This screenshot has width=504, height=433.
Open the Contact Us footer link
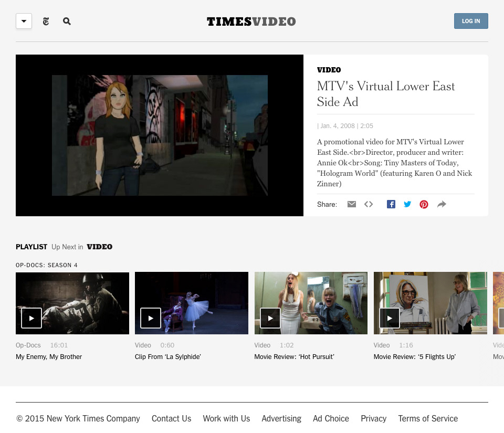(171, 418)
